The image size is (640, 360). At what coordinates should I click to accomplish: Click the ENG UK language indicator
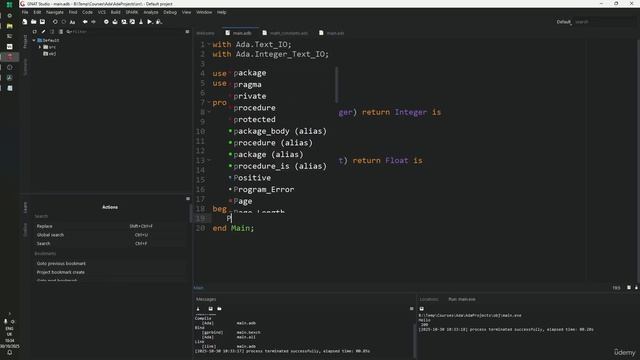[x=9, y=331]
